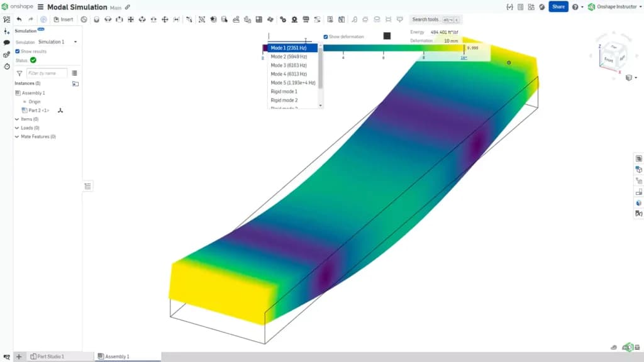Click the view cube Front face
This screenshot has height=362, width=644.
click(608, 60)
